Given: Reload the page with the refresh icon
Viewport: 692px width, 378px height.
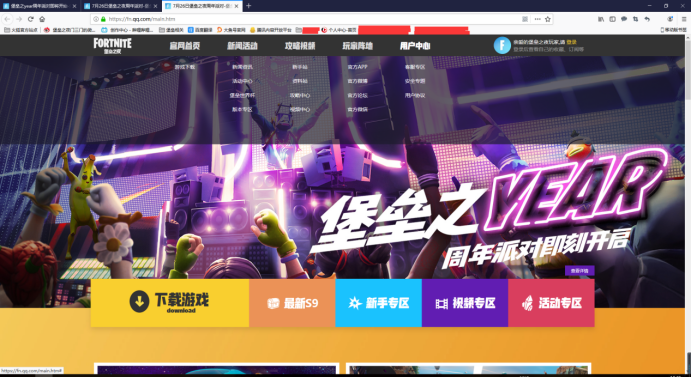Looking at the screenshot, I should click(30, 19).
